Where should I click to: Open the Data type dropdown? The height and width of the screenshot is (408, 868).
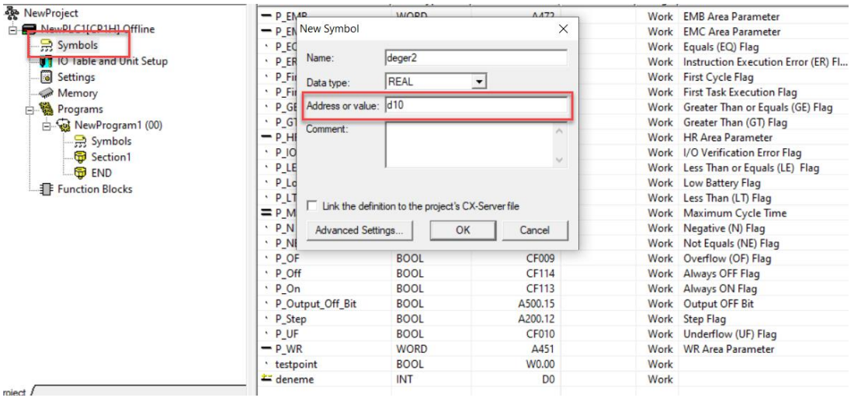click(x=479, y=81)
